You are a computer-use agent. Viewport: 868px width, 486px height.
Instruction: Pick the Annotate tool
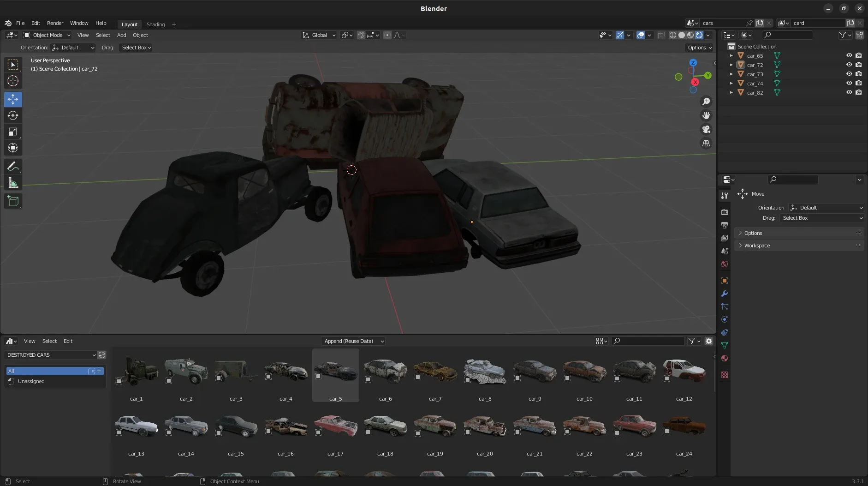point(13,166)
